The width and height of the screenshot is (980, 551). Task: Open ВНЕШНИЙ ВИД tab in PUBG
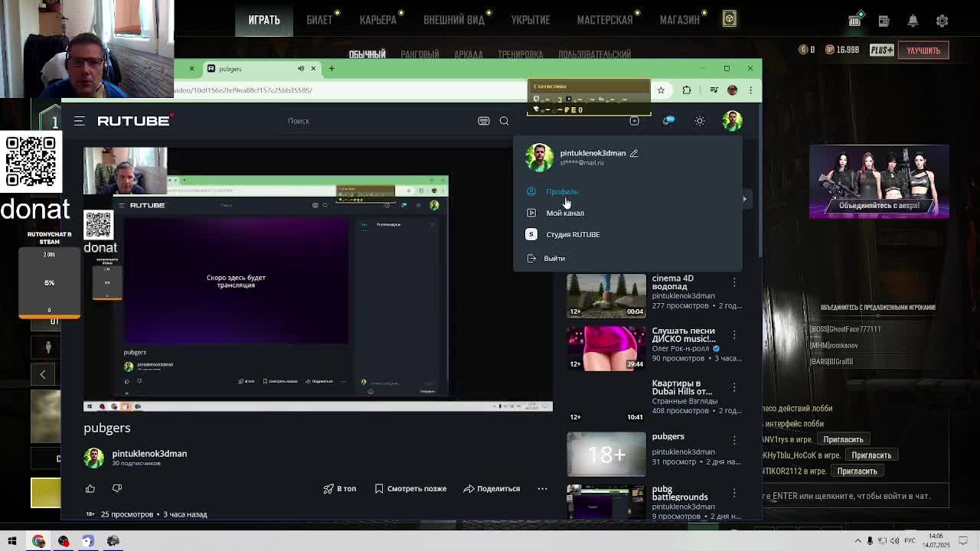pos(454,20)
